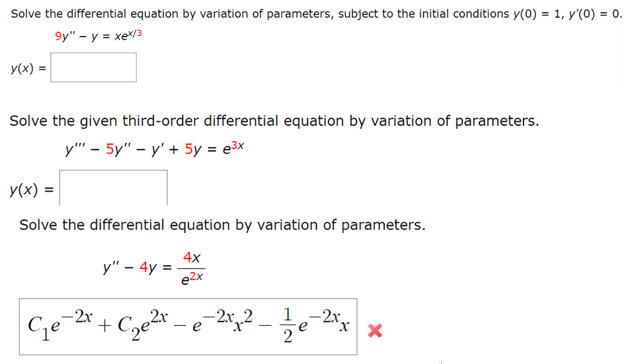Screen dimensions: 624x364
Task: Select the equation y‴ − 5y″ − y′ + 5y = e^(3x)
Action: [x=154, y=148]
